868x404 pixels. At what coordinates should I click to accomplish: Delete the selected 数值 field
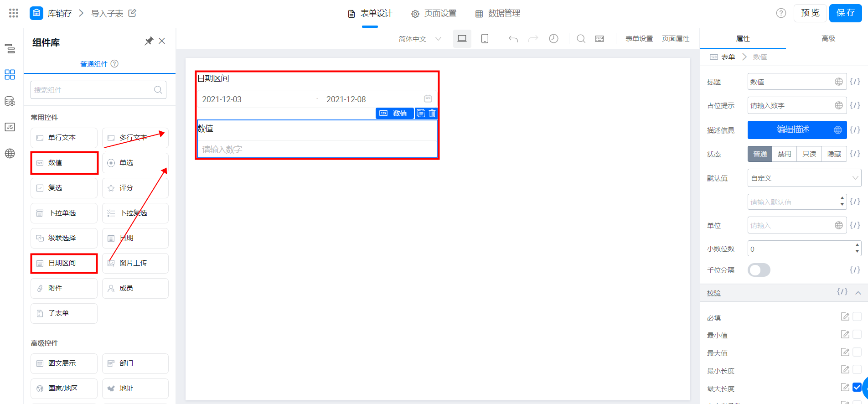coord(432,113)
